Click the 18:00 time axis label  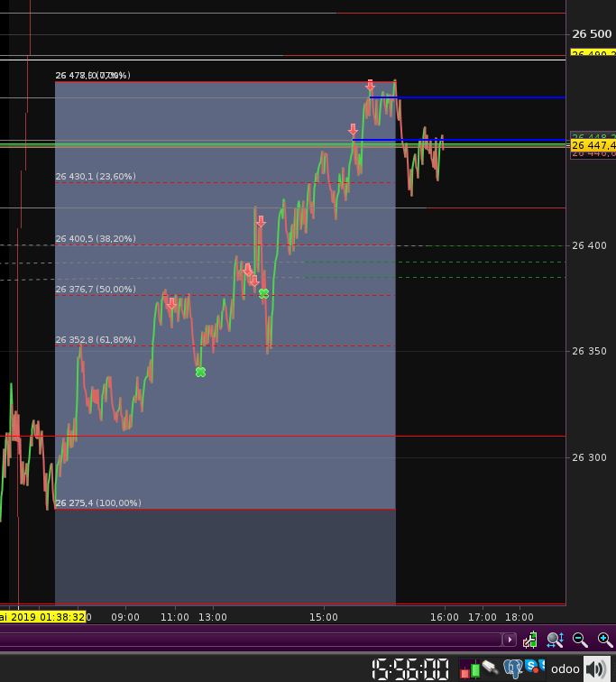[519, 617]
